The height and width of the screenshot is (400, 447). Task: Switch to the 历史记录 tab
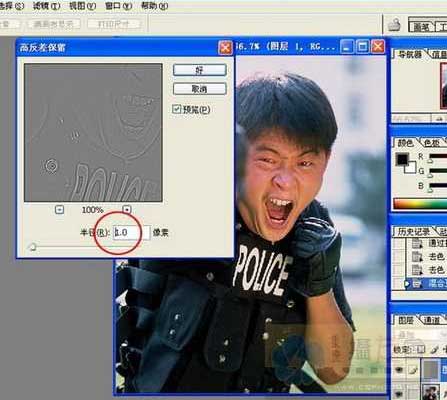pos(413,232)
